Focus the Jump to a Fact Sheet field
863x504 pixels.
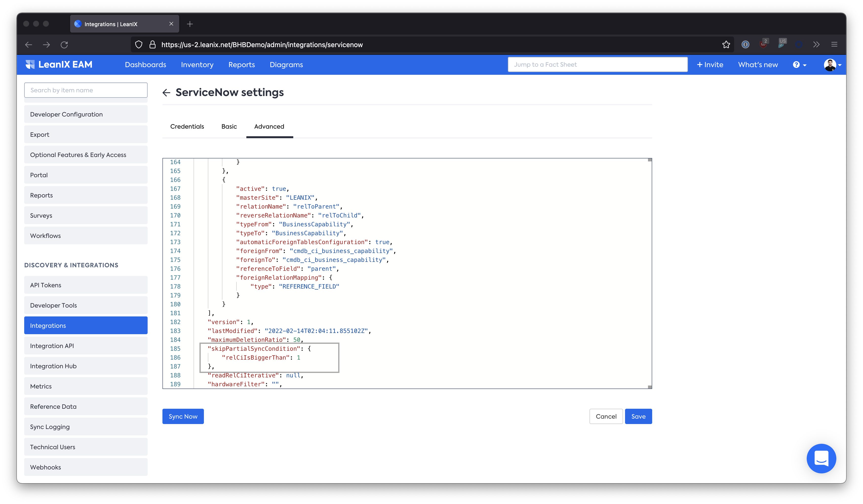coord(597,64)
